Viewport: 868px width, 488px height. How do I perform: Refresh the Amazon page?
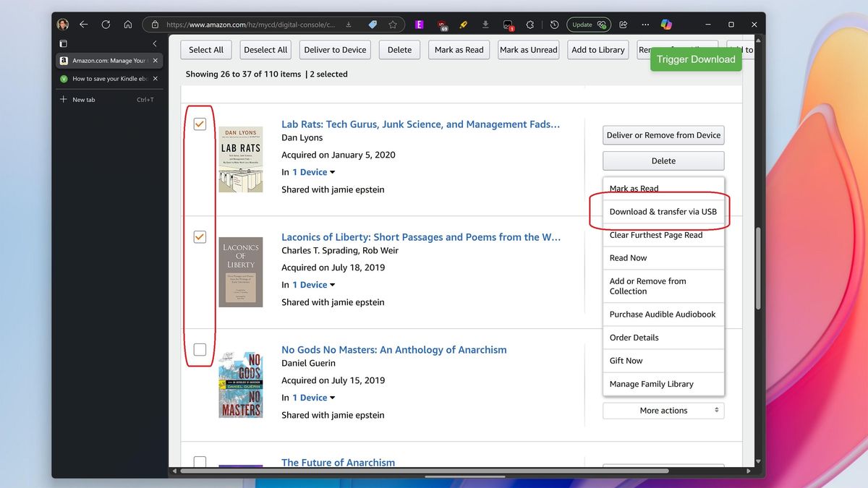(x=106, y=24)
